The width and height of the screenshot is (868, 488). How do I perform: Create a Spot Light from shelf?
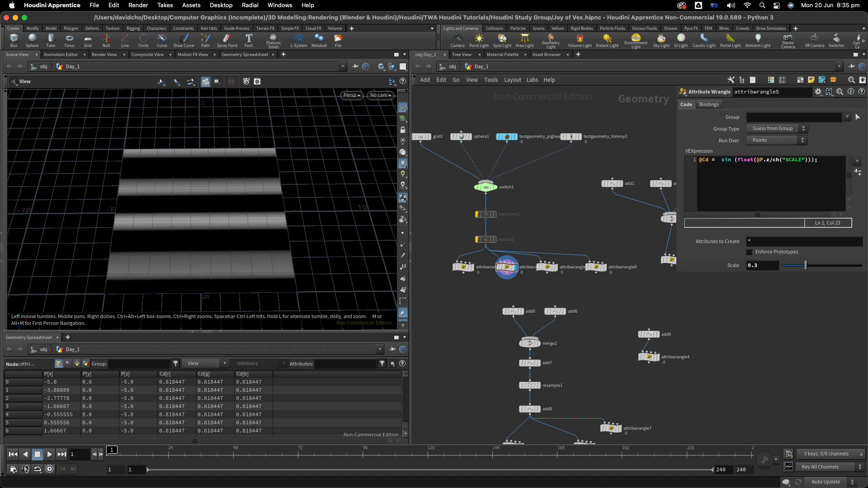502,40
